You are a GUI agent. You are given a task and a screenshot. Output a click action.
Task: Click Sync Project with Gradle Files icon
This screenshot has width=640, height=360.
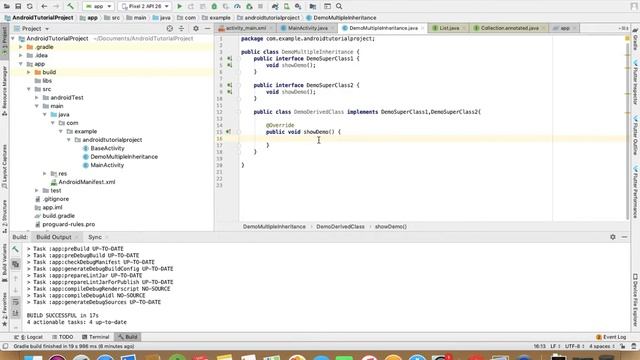(275, 7)
